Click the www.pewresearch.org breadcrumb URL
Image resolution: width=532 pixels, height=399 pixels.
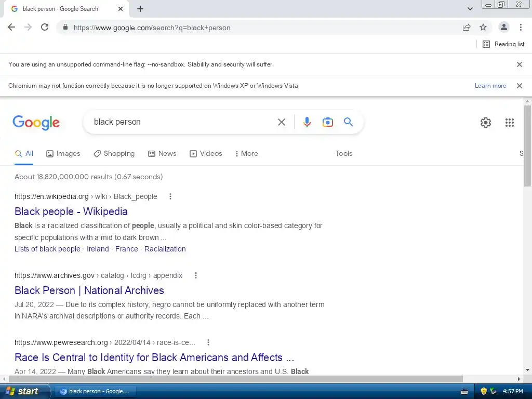[x=105, y=343]
